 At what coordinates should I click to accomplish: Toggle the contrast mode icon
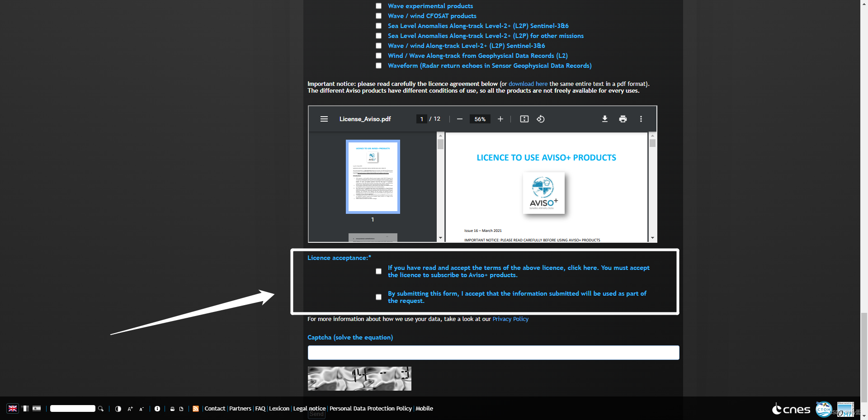pos(118,409)
